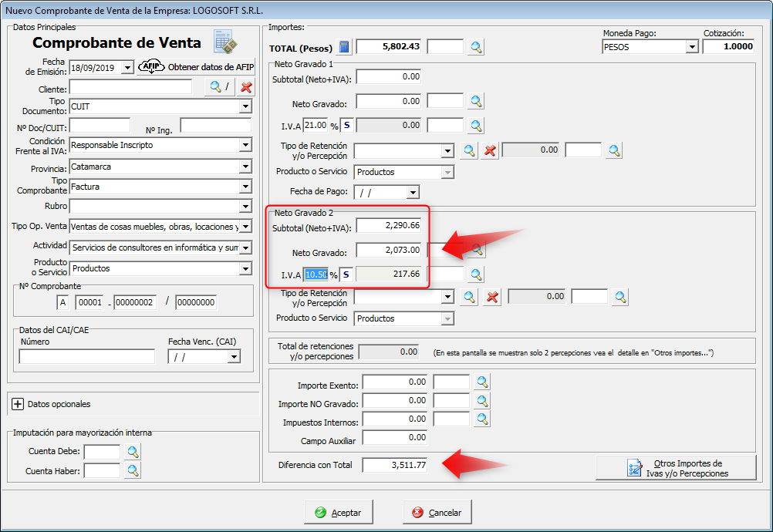773x532 pixels.
Task: Click the CAI/CAE Número input field
Action: point(86,356)
